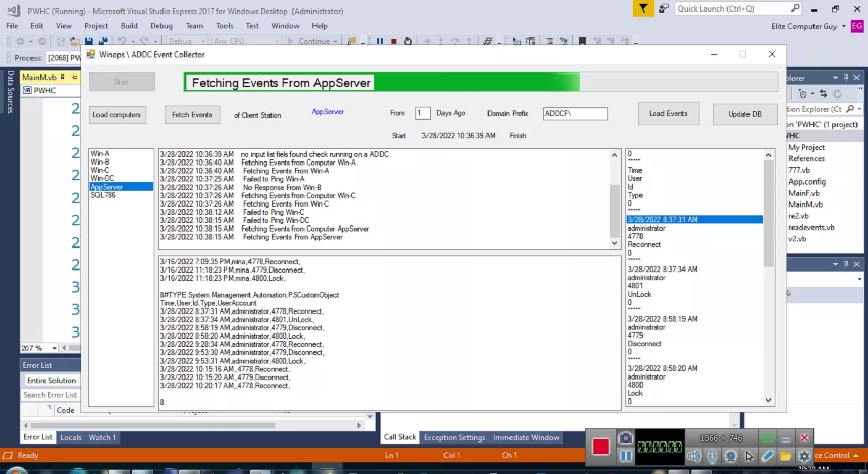Image resolution: width=868 pixels, height=474 pixels.
Task: Click the Fetch Events button
Action: pyautogui.click(x=192, y=115)
